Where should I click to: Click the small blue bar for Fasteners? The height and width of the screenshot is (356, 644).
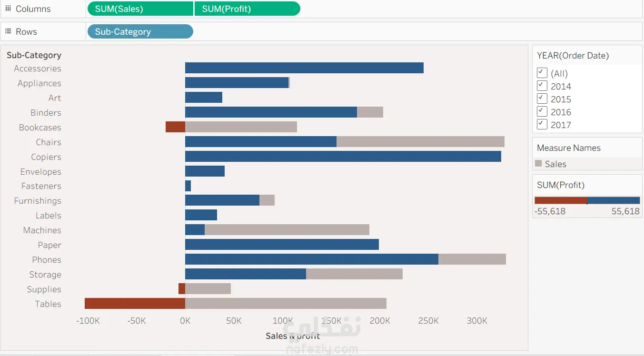click(188, 186)
